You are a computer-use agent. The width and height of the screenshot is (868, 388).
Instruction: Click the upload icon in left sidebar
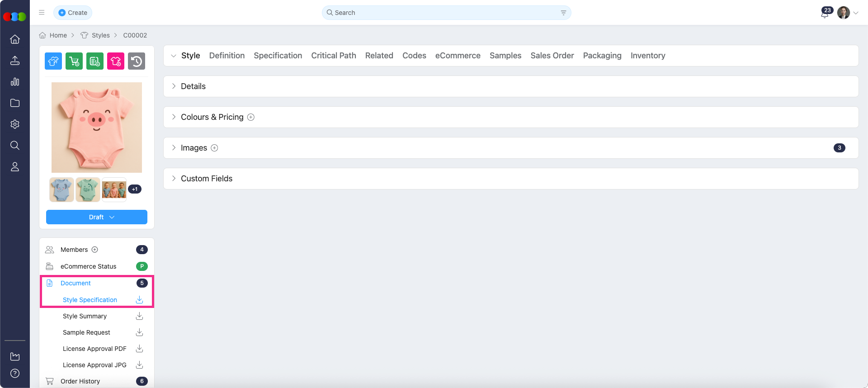tap(15, 61)
